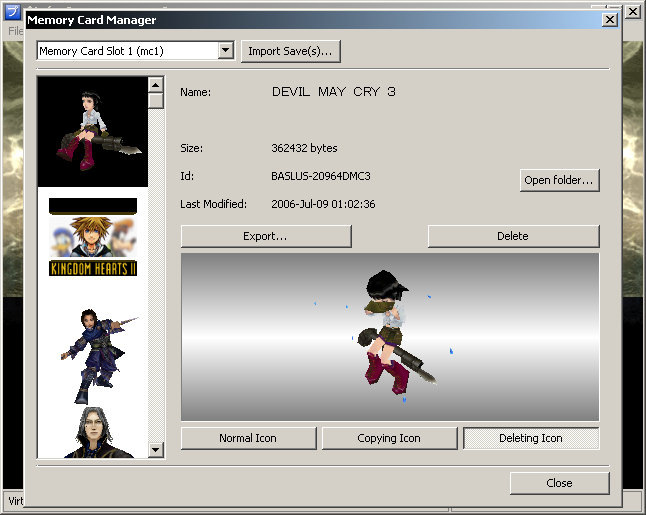Image resolution: width=646 pixels, height=515 pixels.
Task: Select the Kingdom Hearts II save icon
Action: tap(92, 240)
